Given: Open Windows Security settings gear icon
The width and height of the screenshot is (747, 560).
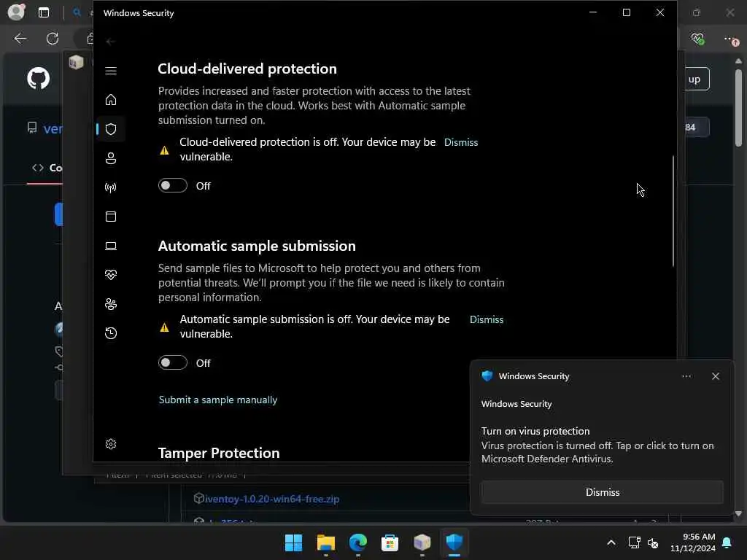Looking at the screenshot, I should coord(111,444).
